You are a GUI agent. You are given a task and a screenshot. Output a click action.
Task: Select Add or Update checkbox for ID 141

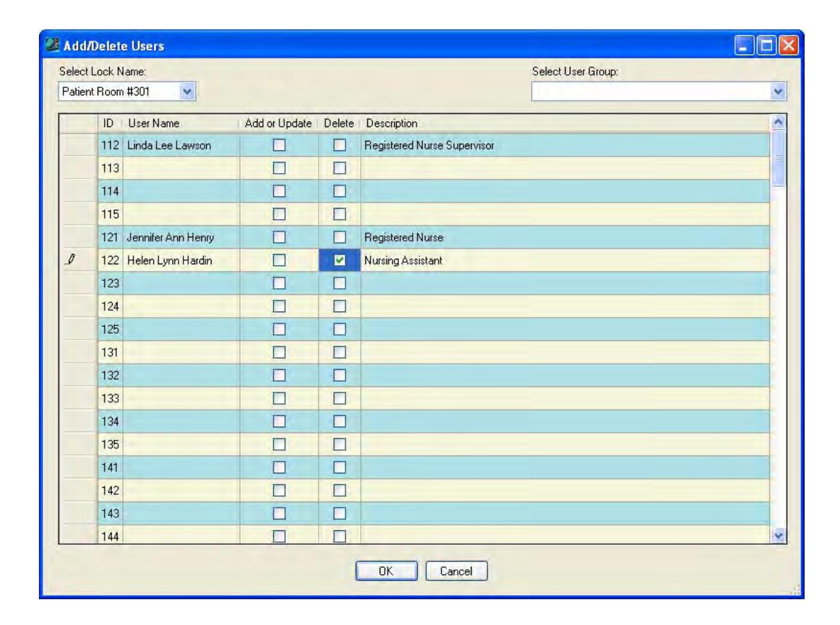point(279,467)
